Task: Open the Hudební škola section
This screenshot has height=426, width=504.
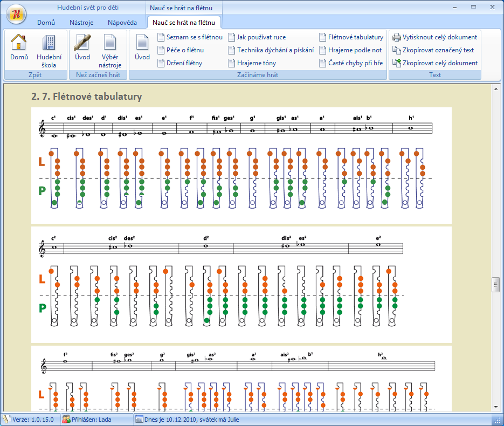Action: point(49,51)
